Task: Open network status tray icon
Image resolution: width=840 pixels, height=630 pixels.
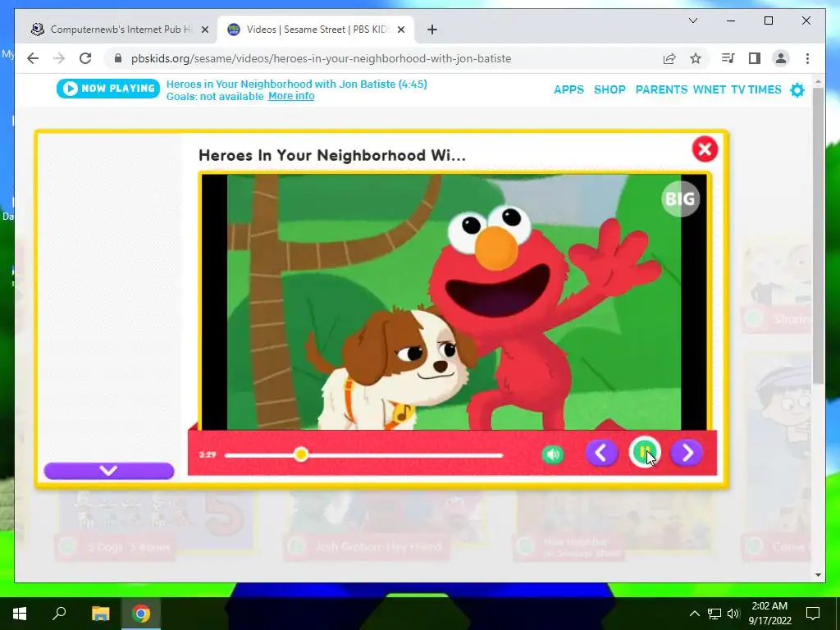Action: pos(714,614)
